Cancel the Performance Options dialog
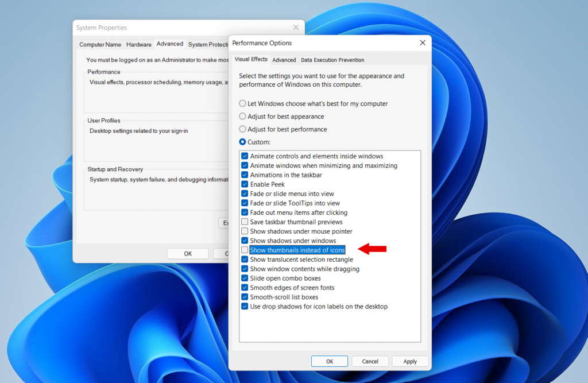This screenshot has height=383, width=588. [x=370, y=361]
